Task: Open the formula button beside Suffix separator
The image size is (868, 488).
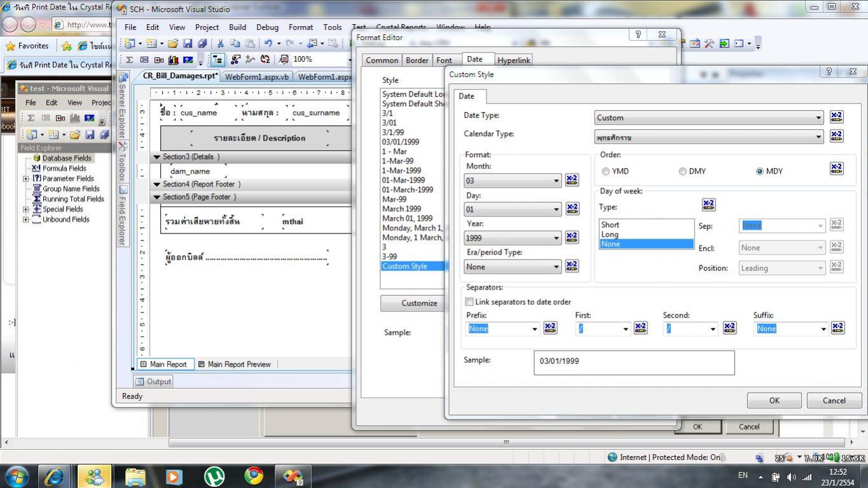Action: pyautogui.click(x=837, y=328)
